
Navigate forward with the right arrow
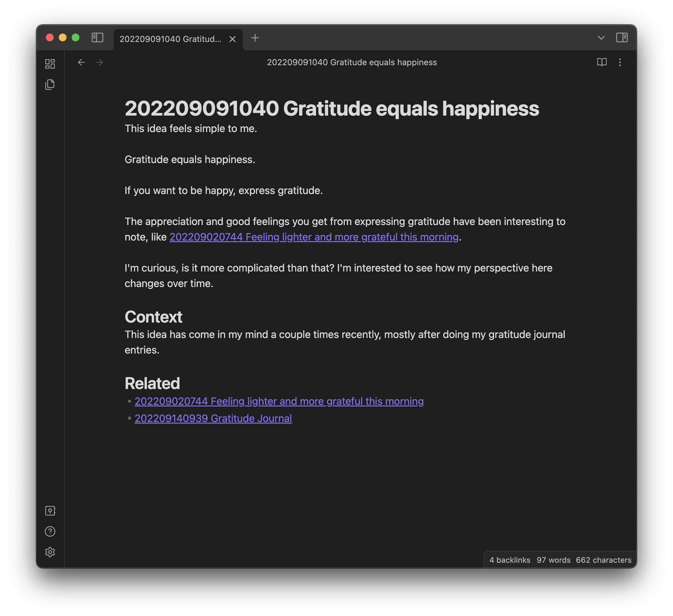click(99, 62)
